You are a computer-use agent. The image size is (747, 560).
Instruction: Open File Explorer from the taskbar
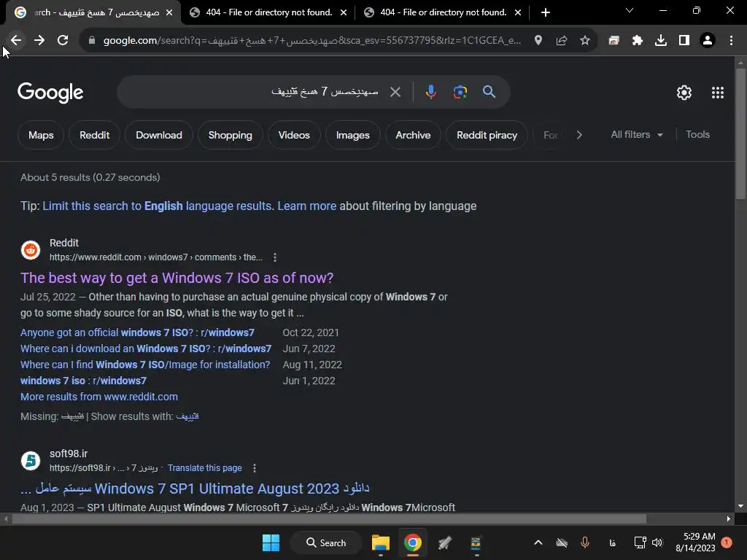coord(381,542)
